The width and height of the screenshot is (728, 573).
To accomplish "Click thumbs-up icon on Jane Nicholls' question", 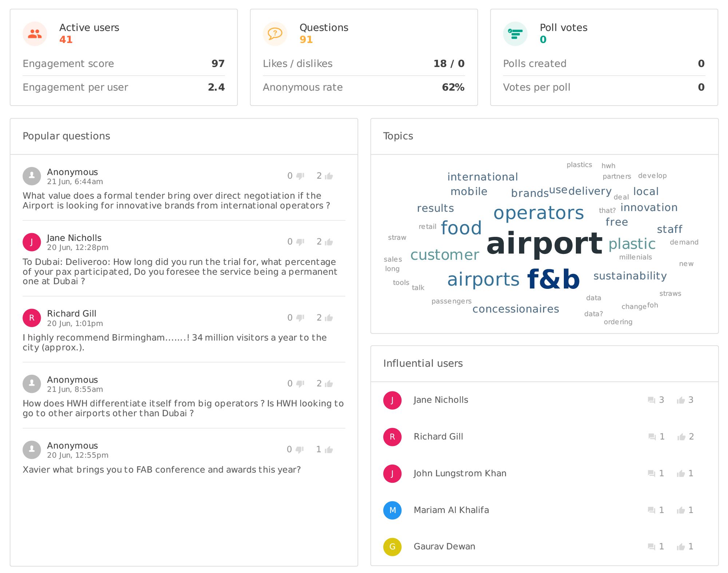I will click(329, 242).
